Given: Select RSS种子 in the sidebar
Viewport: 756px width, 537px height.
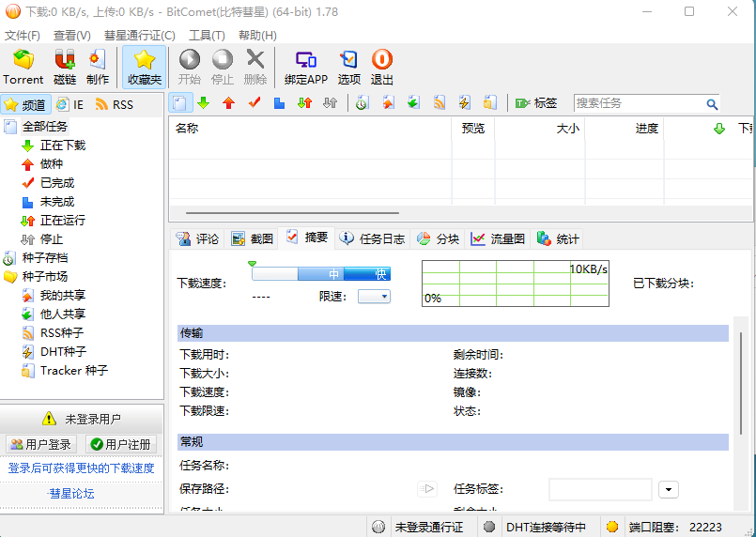Looking at the screenshot, I should coord(62,333).
